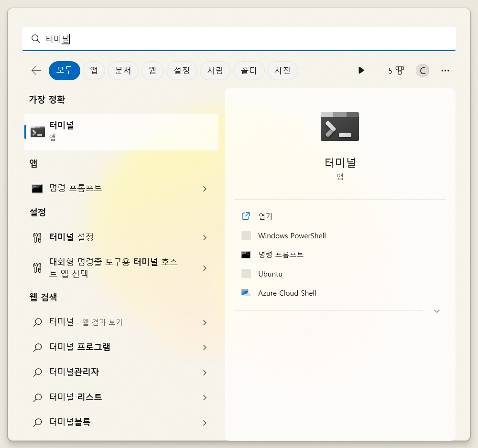Switch to the 폴더 filter tab

tap(249, 71)
